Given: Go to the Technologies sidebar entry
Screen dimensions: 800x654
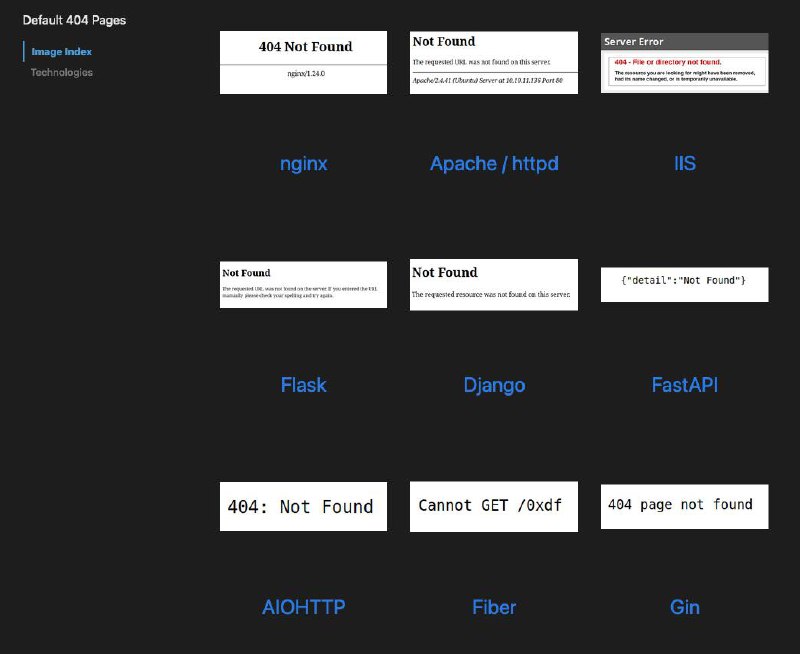Looking at the screenshot, I should click(62, 72).
